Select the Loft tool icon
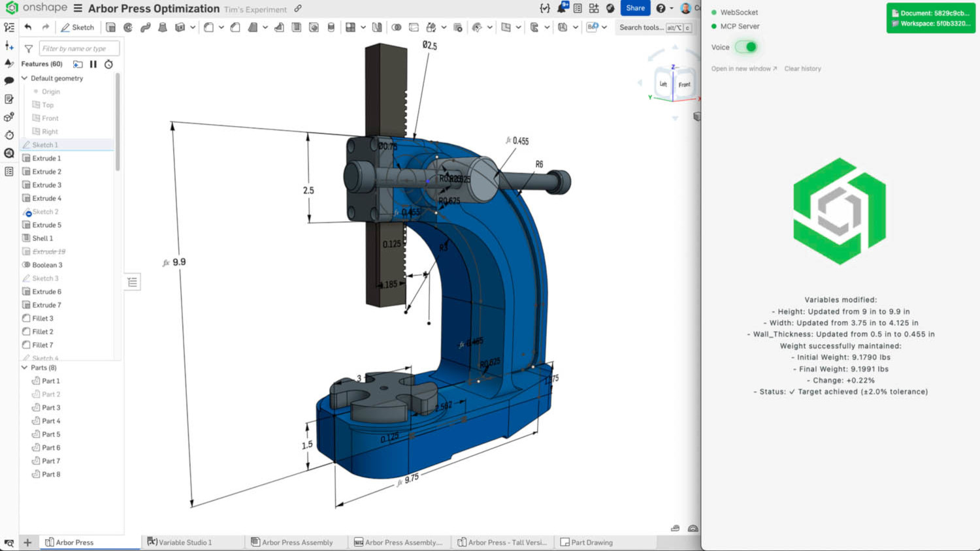 point(163,27)
